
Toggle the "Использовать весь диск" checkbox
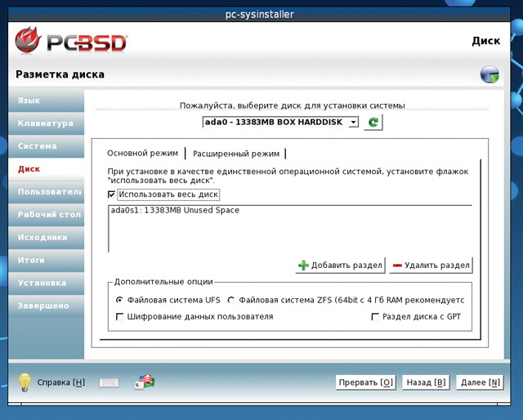(112, 194)
